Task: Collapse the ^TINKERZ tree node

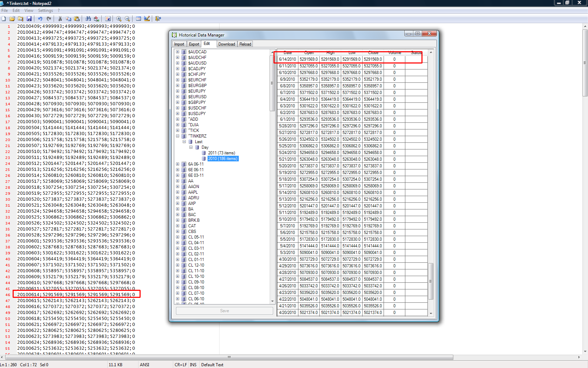Action: tap(177, 136)
